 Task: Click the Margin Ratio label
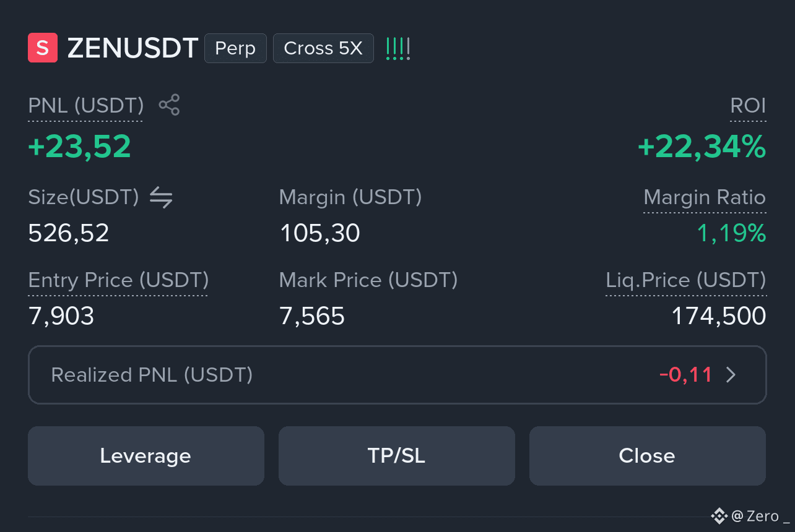click(705, 197)
